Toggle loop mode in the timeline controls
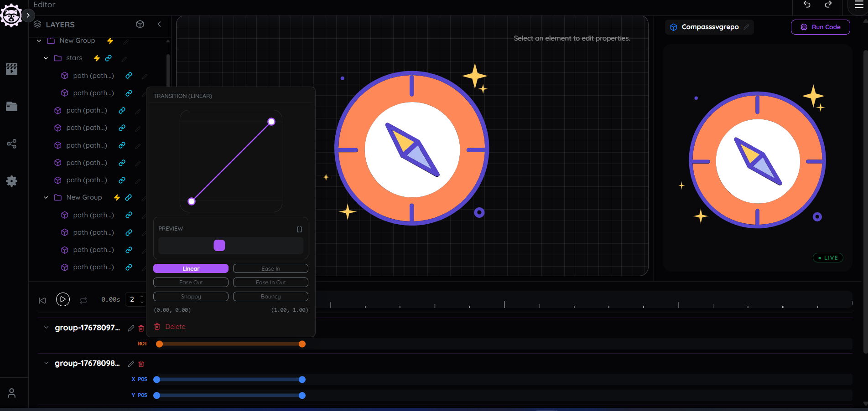Image resolution: width=868 pixels, height=411 pixels. click(83, 299)
